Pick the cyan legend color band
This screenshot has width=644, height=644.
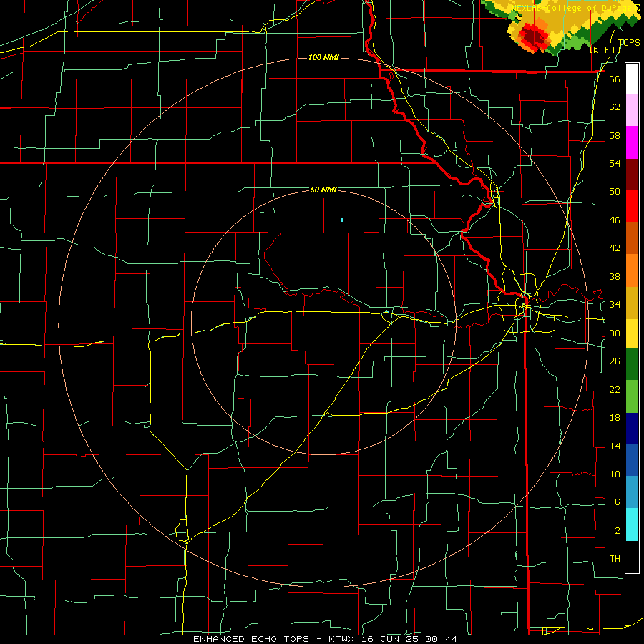(632, 525)
